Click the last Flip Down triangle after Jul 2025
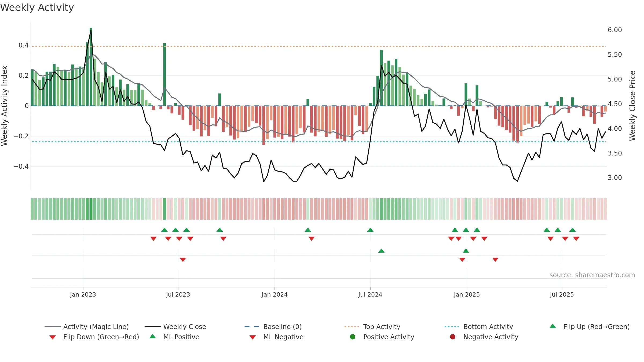 576,239
